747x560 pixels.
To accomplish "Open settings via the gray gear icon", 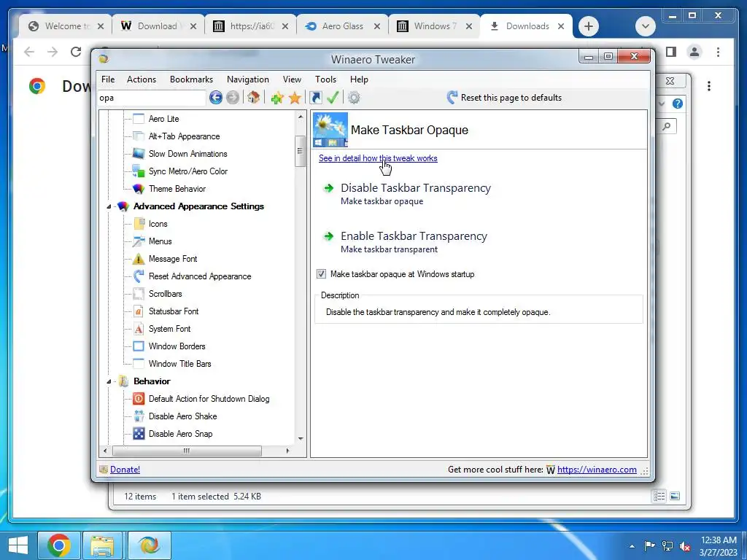I will 354,98.
